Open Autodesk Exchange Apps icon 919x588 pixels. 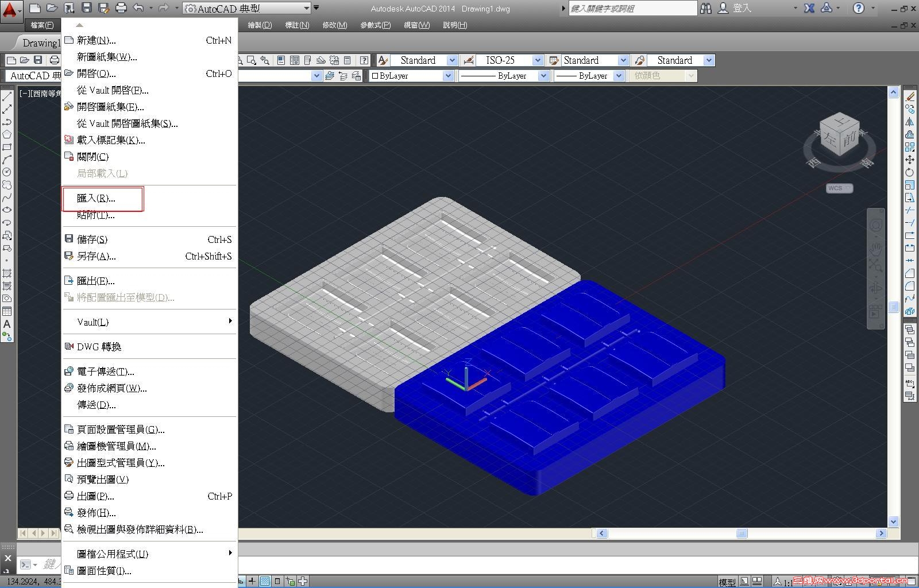[809, 8]
